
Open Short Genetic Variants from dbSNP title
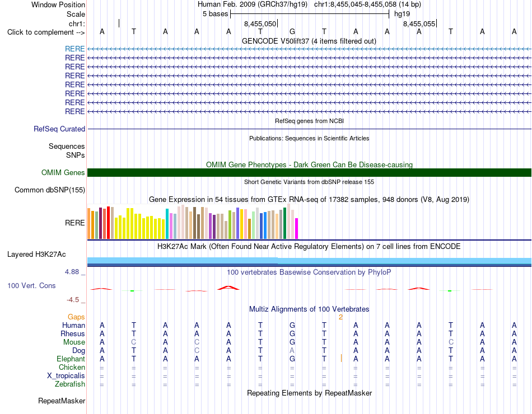coord(309,182)
